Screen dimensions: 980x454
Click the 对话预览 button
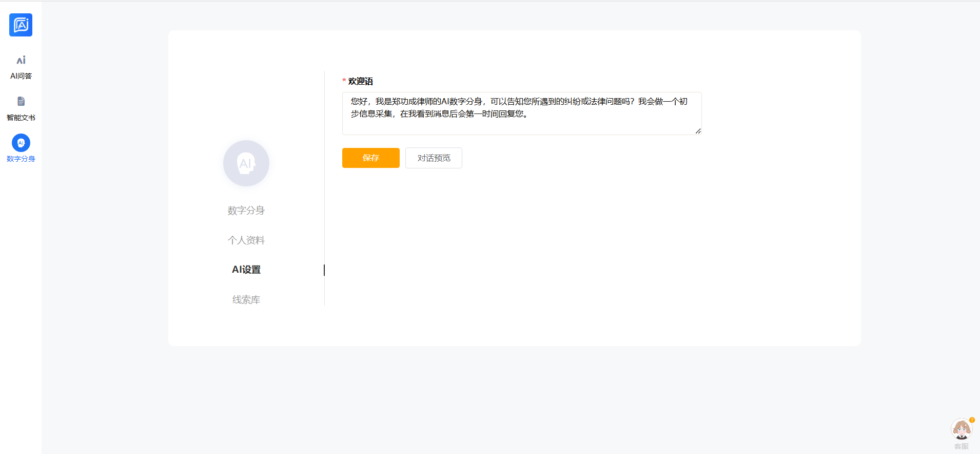click(x=434, y=158)
